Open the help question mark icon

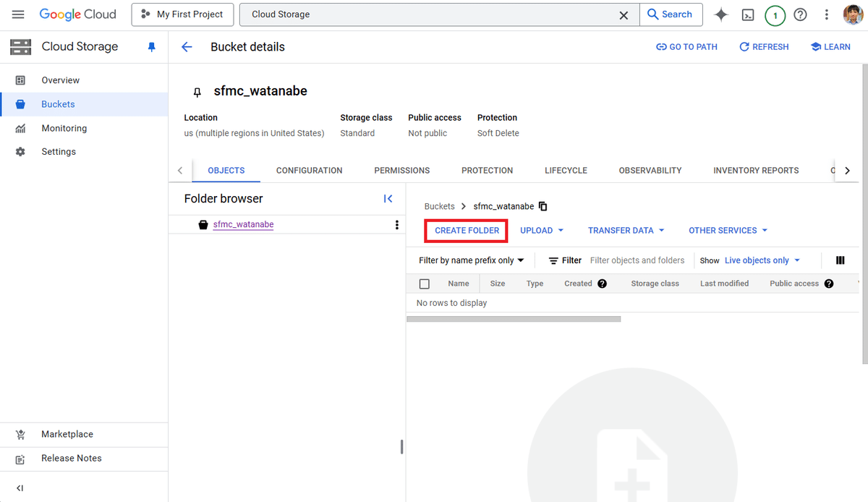click(800, 14)
